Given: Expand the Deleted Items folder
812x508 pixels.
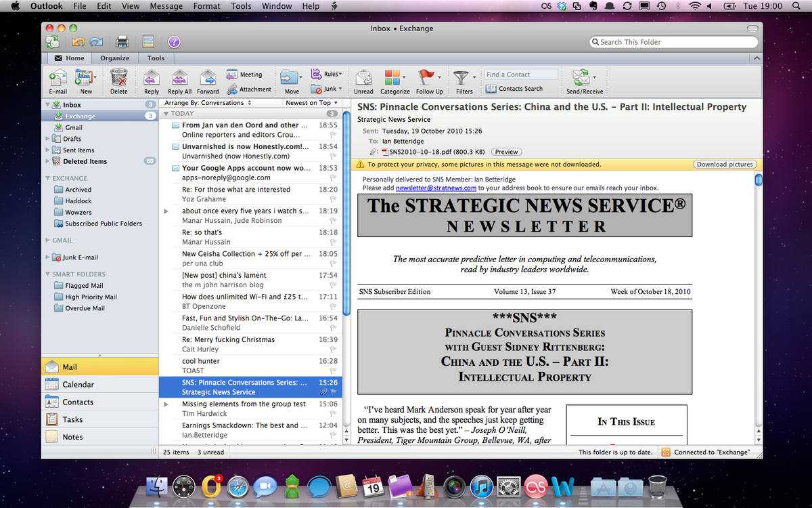Looking at the screenshot, I should point(47,161).
